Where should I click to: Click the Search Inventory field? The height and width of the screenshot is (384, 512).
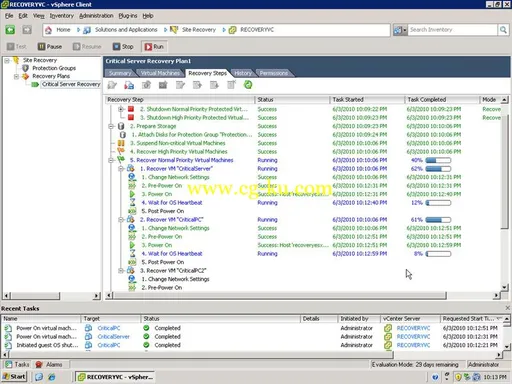tap(453, 30)
